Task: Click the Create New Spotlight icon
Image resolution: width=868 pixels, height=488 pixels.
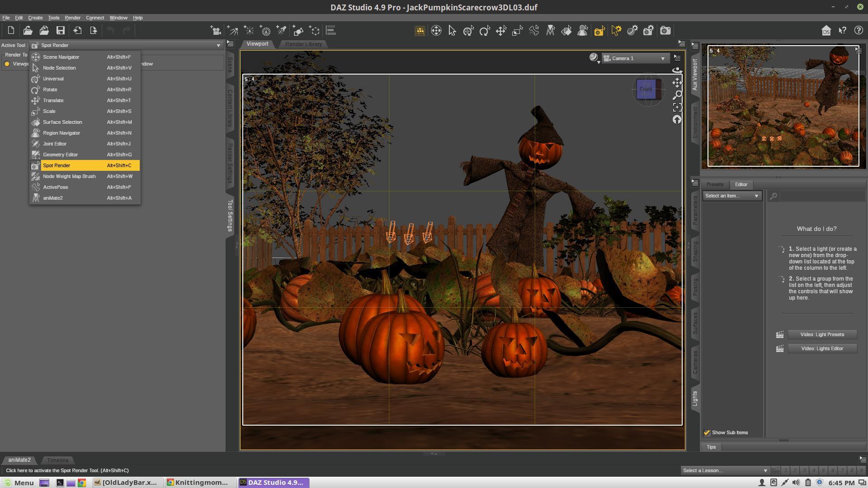Action: click(281, 31)
